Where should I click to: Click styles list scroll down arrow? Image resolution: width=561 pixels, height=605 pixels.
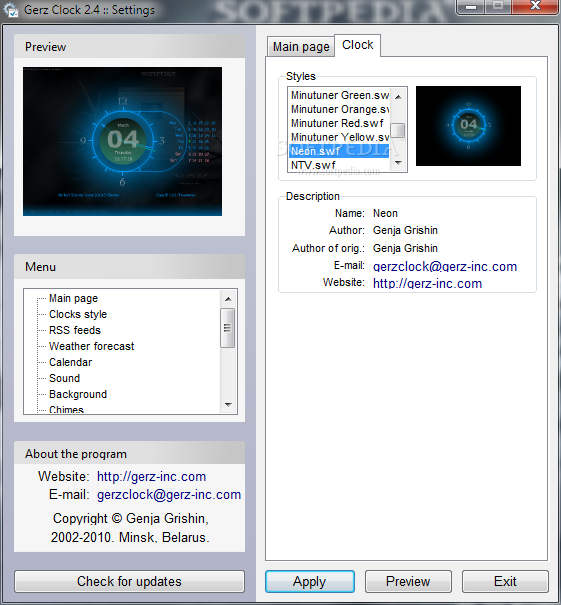point(398,163)
